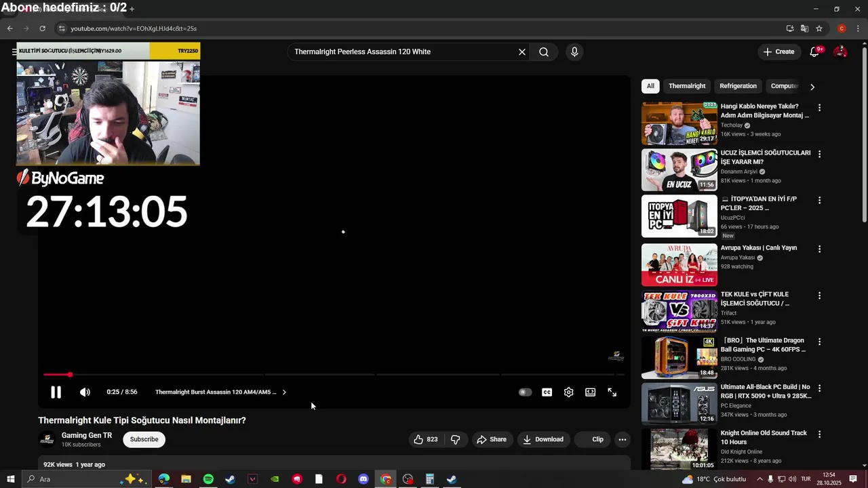
Task: Open options for 'Avrupa Yakası' live video
Action: (819, 249)
